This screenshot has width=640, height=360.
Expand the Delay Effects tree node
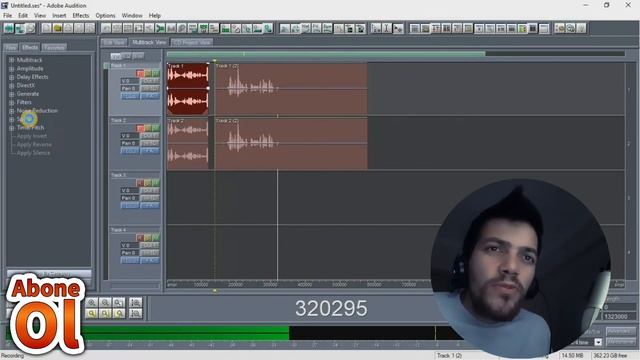pyautogui.click(x=11, y=77)
